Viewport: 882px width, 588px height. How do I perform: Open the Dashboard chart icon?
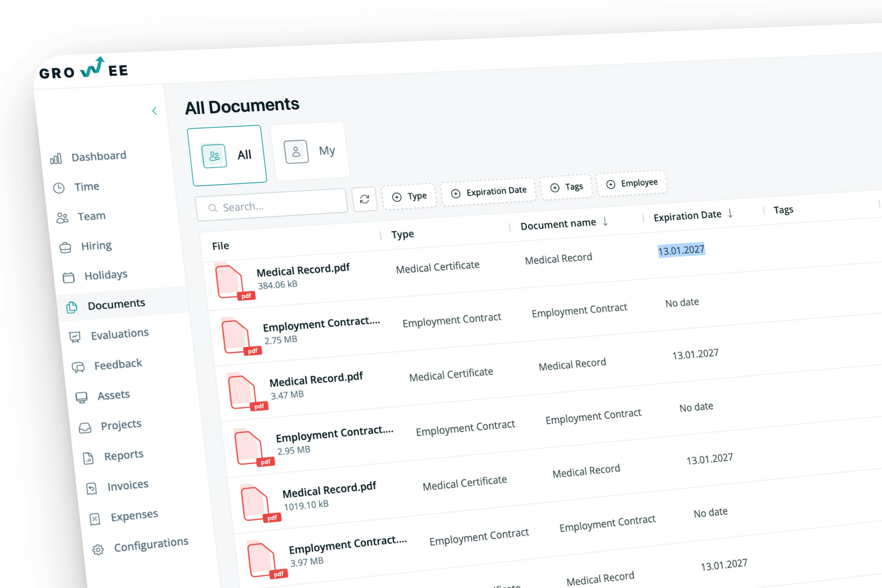(x=56, y=159)
